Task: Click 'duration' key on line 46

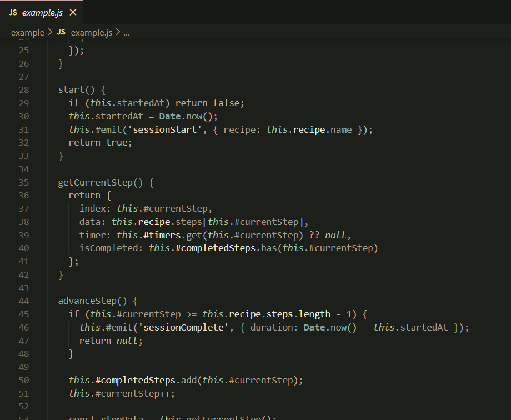Action: [x=272, y=327]
